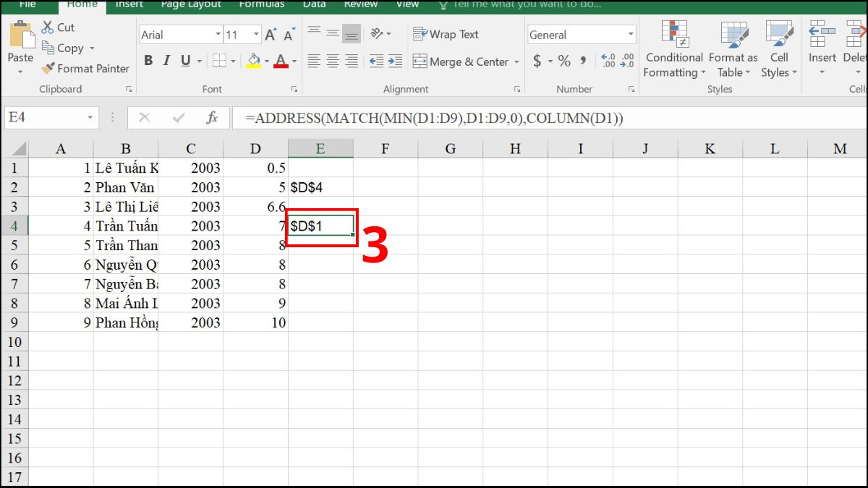Click the Percent Style icon
Image resolution: width=868 pixels, height=488 pixels.
(563, 62)
